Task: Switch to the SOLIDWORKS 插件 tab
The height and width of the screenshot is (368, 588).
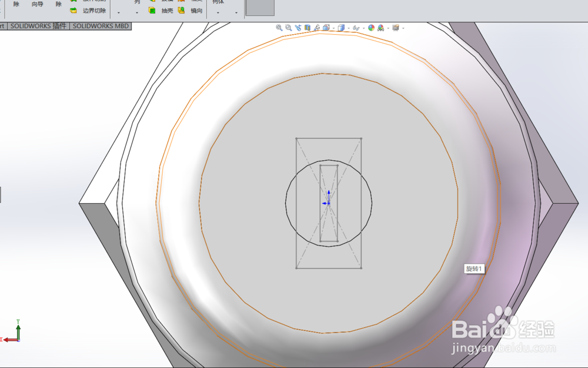Action: (x=38, y=26)
